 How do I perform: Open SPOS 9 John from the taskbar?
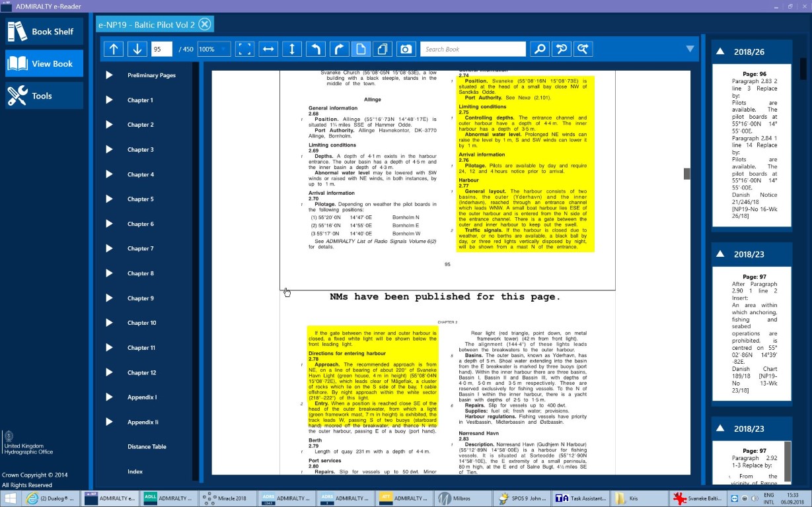click(522, 498)
